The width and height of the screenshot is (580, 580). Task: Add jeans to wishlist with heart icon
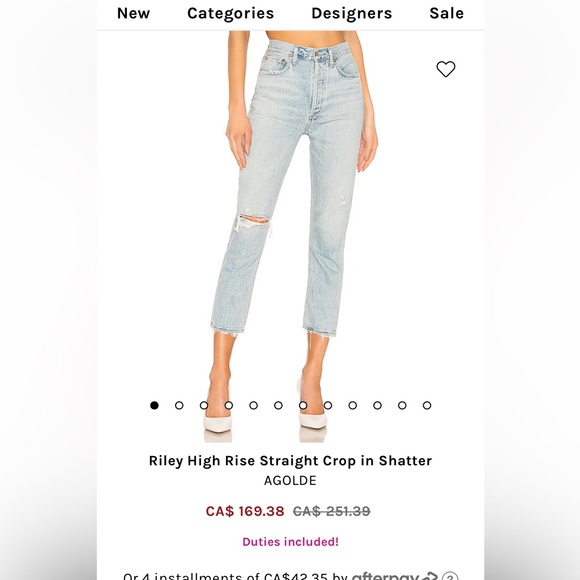point(446,69)
